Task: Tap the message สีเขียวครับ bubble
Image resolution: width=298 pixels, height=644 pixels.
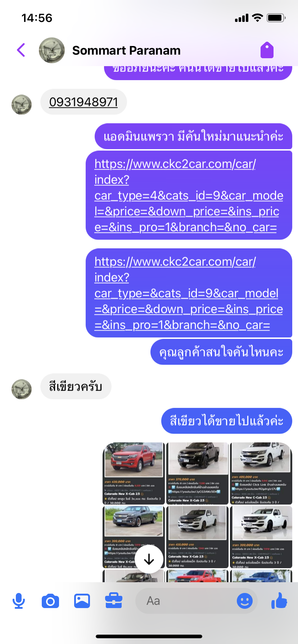Action: click(76, 387)
